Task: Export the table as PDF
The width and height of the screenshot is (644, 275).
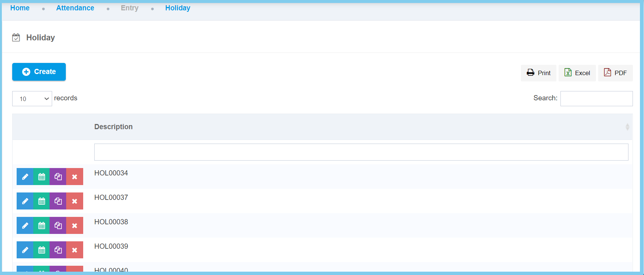Action: 615,73
